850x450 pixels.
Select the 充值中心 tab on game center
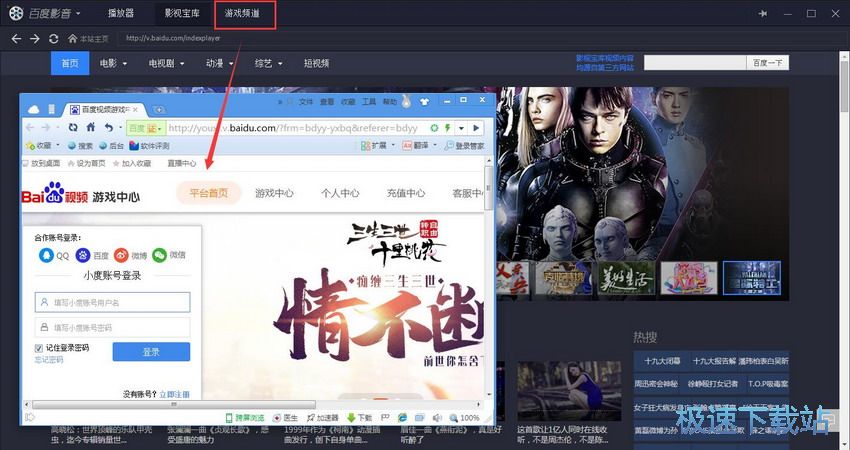pos(405,193)
